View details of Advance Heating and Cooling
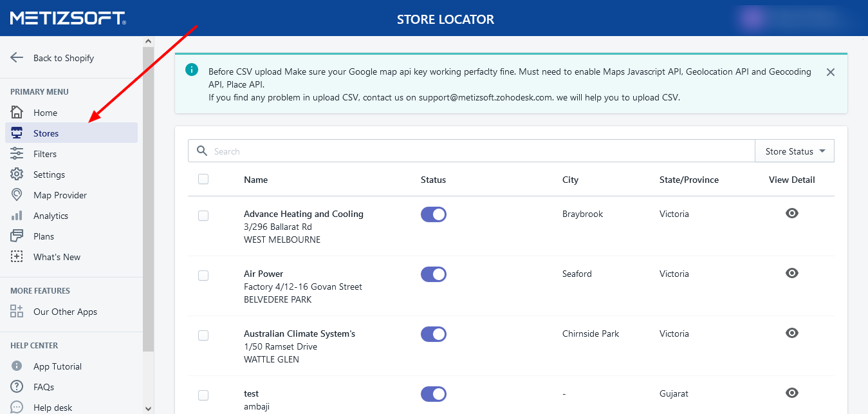This screenshot has width=868, height=414. [x=791, y=214]
